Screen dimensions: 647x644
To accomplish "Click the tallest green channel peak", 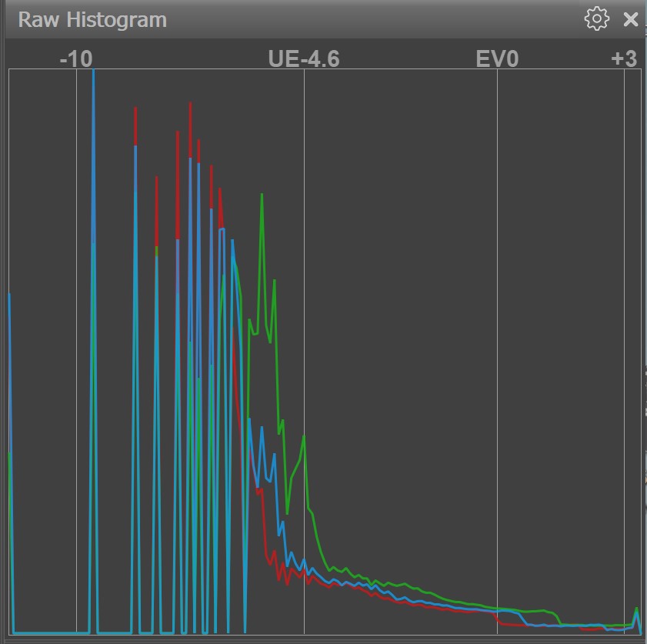I will tap(262, 195).
